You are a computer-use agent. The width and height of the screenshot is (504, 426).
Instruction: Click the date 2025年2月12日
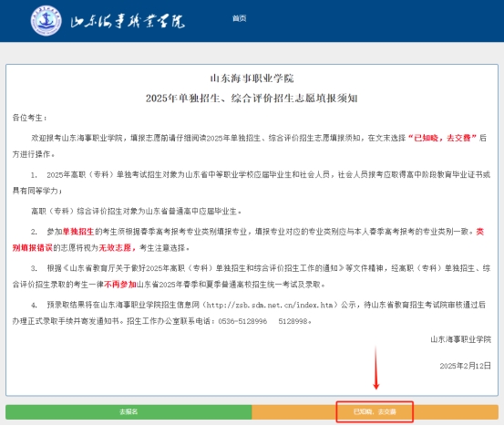click(x=466, y=366)
